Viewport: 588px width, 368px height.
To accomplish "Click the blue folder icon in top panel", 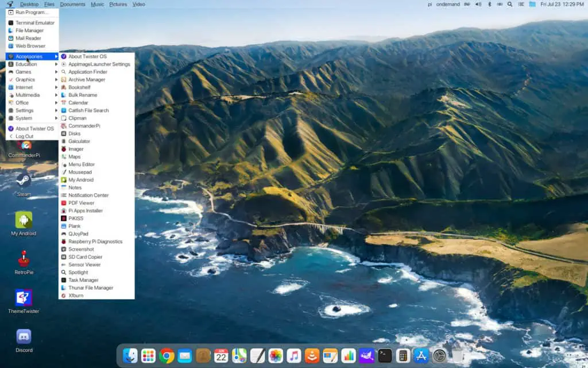I will [x=532, y=4].
